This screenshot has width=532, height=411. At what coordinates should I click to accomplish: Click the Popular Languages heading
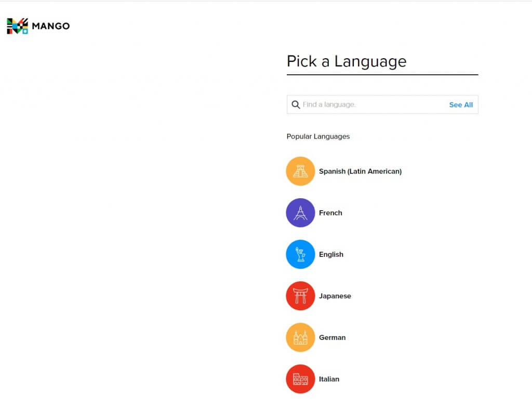317,136
